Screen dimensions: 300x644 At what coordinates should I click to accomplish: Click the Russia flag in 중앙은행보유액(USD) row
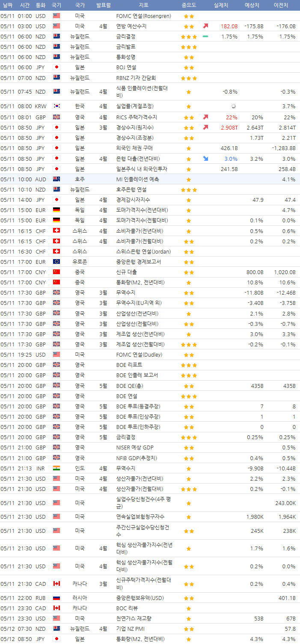pyautogui.click(x=56, y=598)
